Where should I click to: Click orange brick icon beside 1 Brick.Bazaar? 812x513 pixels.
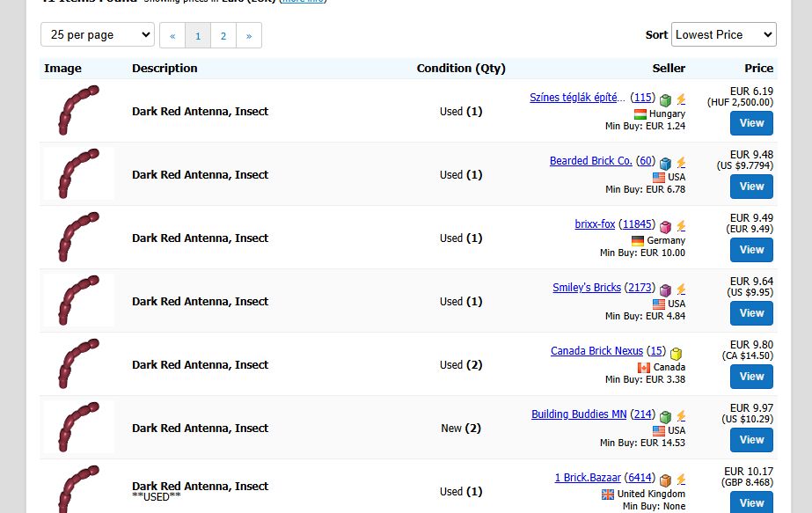click(x=665, y=480)
